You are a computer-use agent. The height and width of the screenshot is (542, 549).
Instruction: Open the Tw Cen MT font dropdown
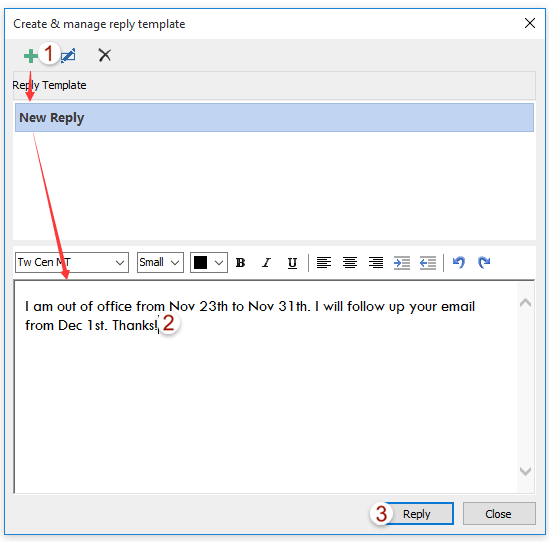[x=72, y=262]
